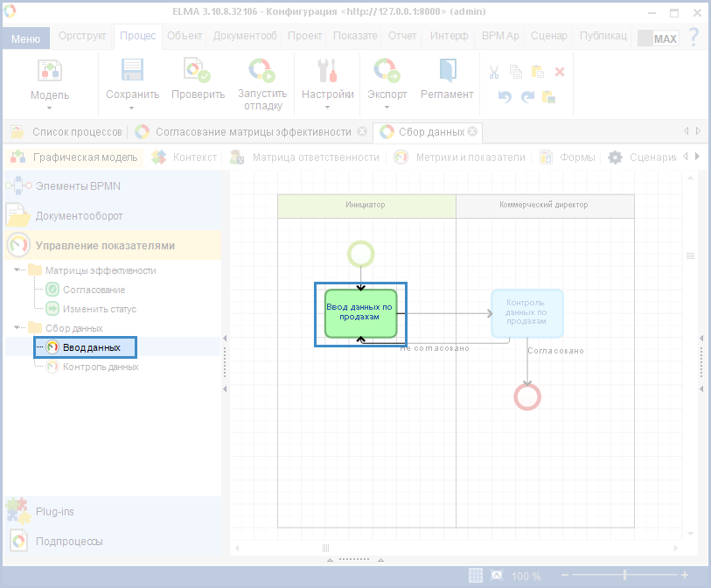Toggle fit-to-screen icon beside 100%
The height and width of the screenshot is (588, 711).
pos(497,576)
